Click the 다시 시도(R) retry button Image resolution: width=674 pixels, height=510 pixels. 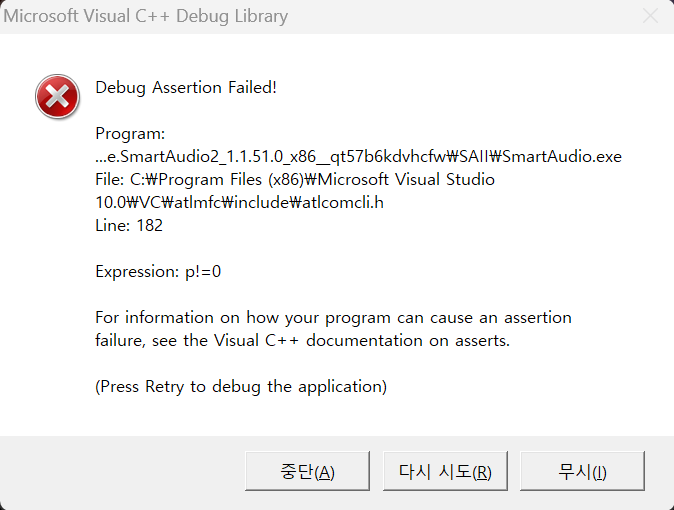445,471
